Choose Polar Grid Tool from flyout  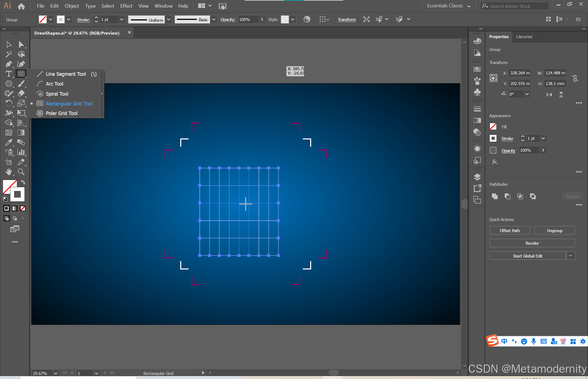tap(62, 113)
